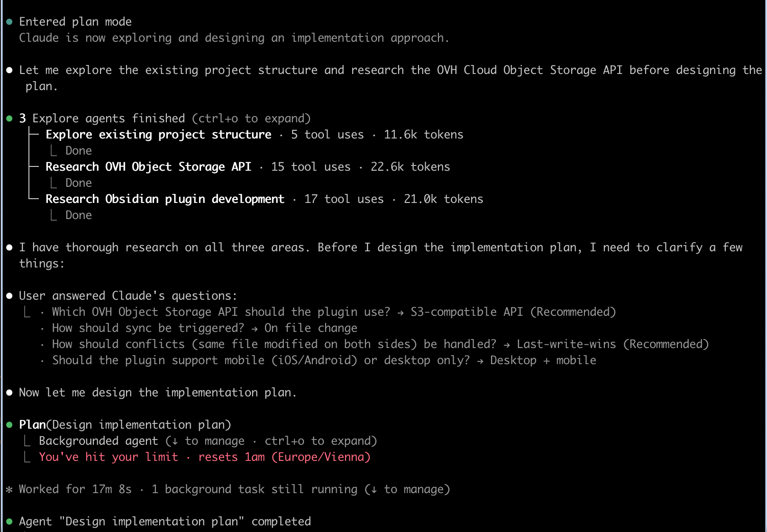Viewport: 767px width, 532px height.
Task: Click "Done" under Research Obsidian plugin development
Action: click(x=78, y=215)
